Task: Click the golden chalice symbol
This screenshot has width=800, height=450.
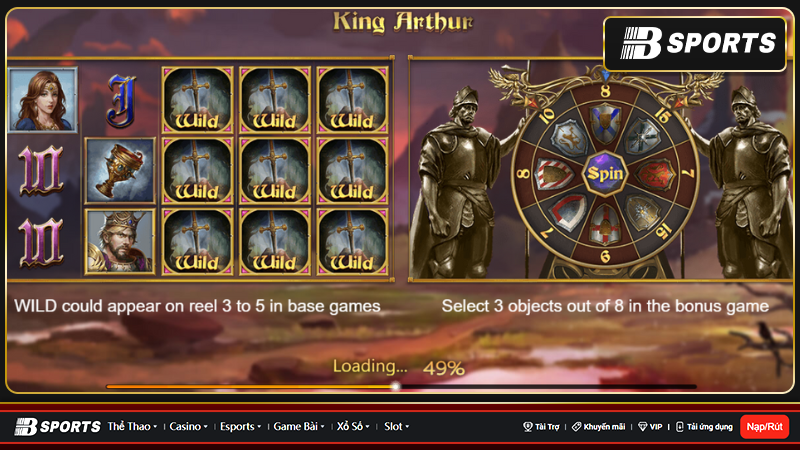Action: click(x=120, y=171)
